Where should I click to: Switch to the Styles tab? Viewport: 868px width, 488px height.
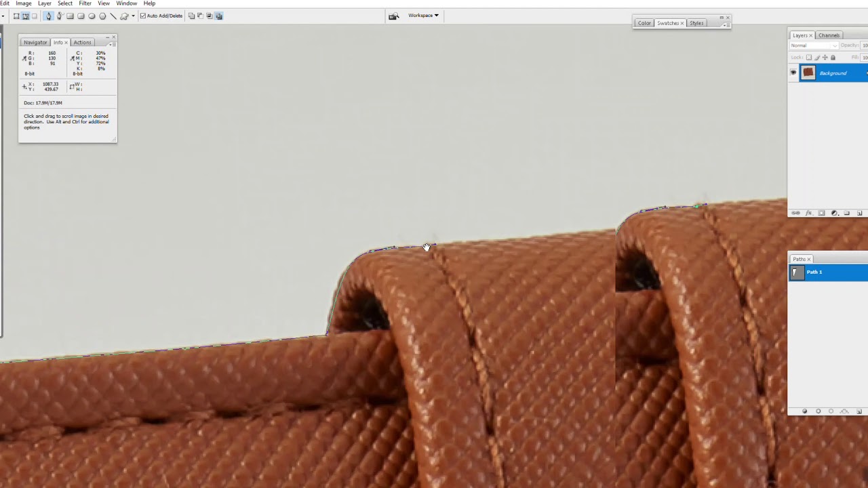696,23
